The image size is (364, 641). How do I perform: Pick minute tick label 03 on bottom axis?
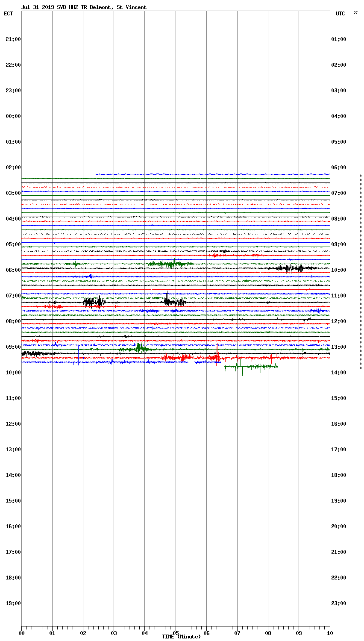point(114,633)
